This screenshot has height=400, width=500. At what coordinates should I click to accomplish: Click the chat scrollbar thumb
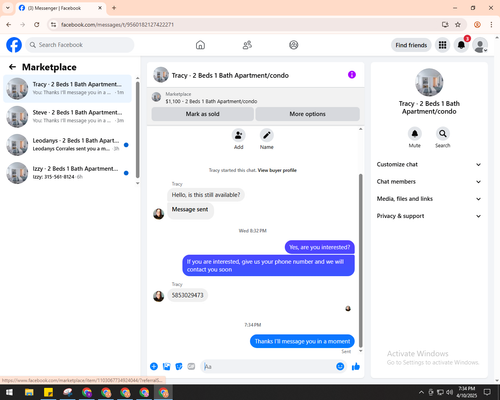[x=360, y=261]
